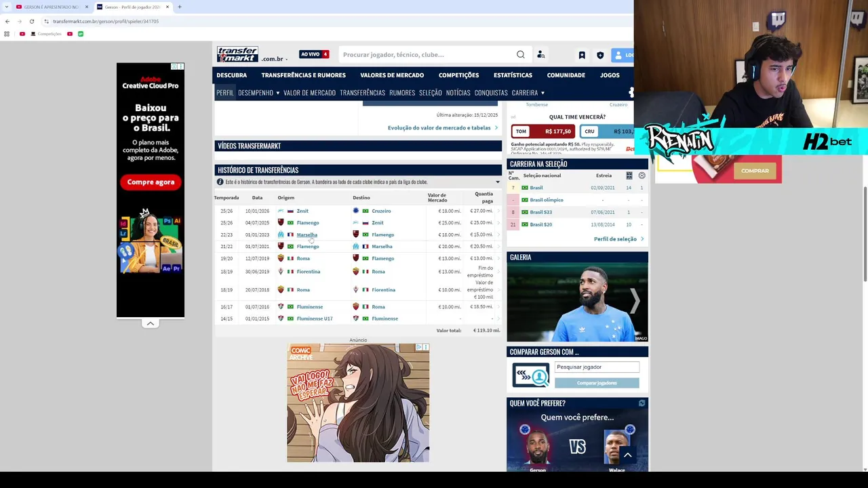The image size is (868, 488).
Task: Select the CONQUISTAS tab
Action: pyautogui.click(x=491, y=93)
